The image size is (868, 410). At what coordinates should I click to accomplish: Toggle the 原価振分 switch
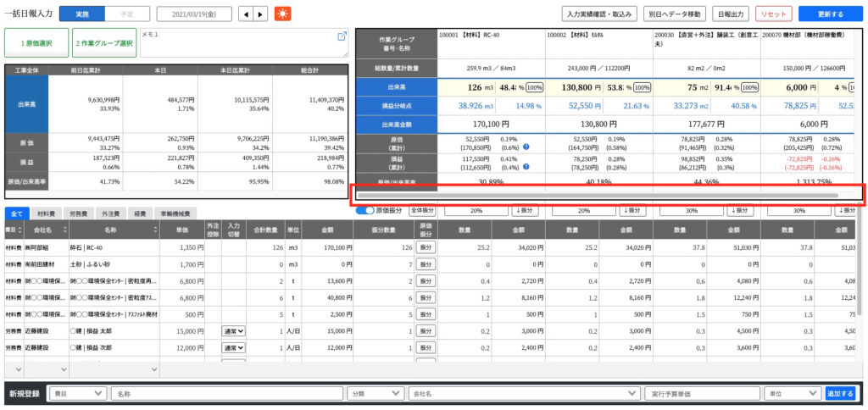364,210
